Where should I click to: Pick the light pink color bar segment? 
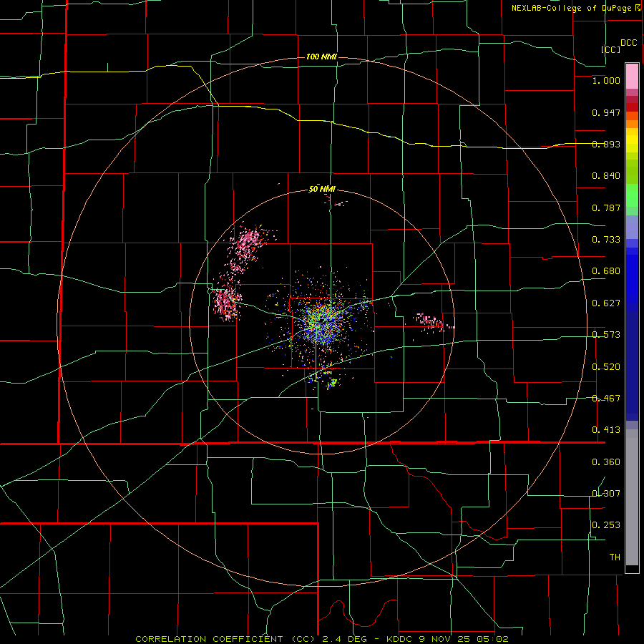click(632, 76)
